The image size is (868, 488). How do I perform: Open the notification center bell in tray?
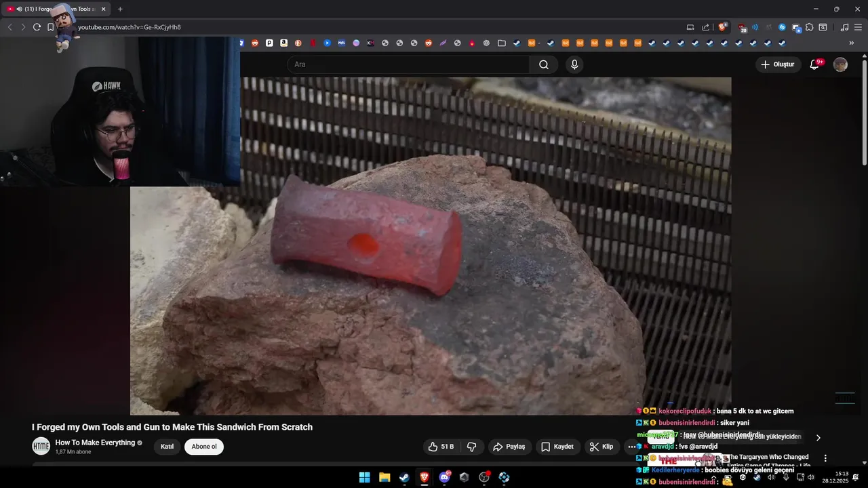click(x=856, y=477)
